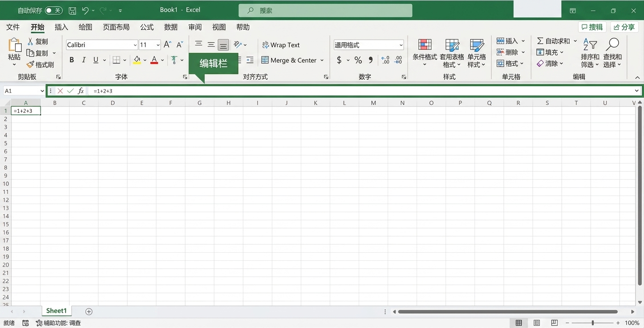Toggle bold formatting with the B button
Image resolution: width=644 pixels, height=328 pixels.
pyautogui.click(x=72, y=60)
